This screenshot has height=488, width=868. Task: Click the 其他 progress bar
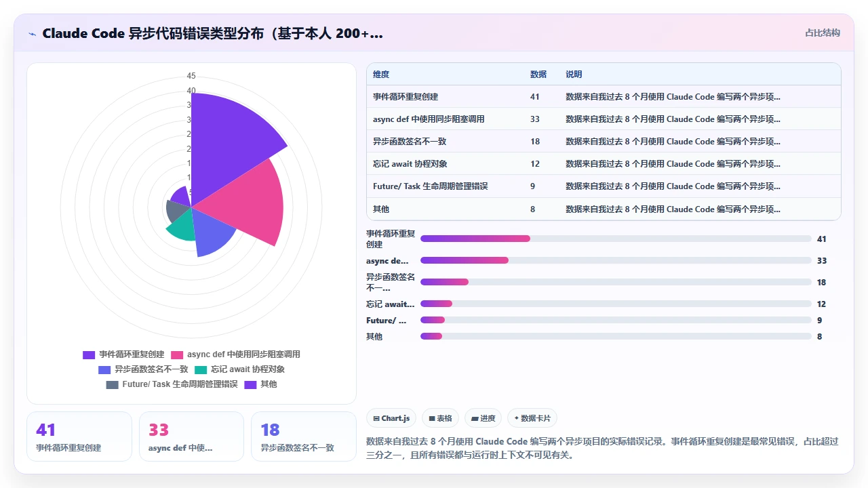616,336
